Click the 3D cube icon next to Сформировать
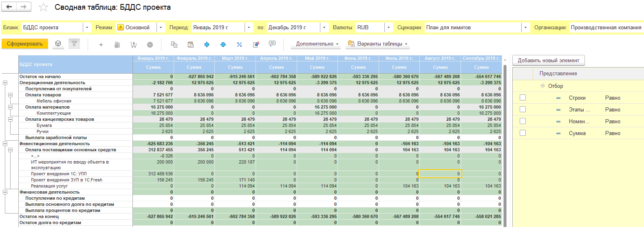Screen dimensions: 644x229 pos(58,44)
